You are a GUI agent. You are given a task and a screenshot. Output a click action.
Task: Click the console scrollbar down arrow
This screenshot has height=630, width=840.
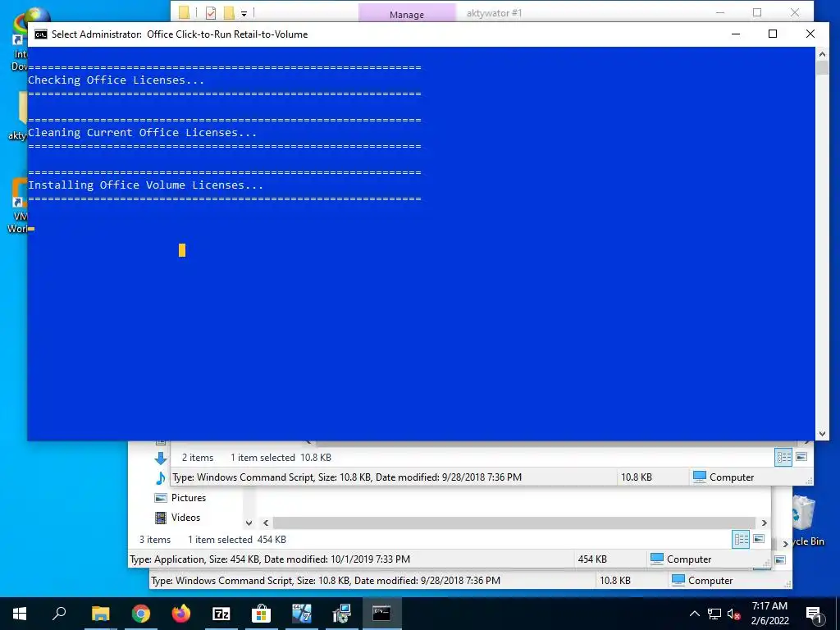click(x=822, y=434)
